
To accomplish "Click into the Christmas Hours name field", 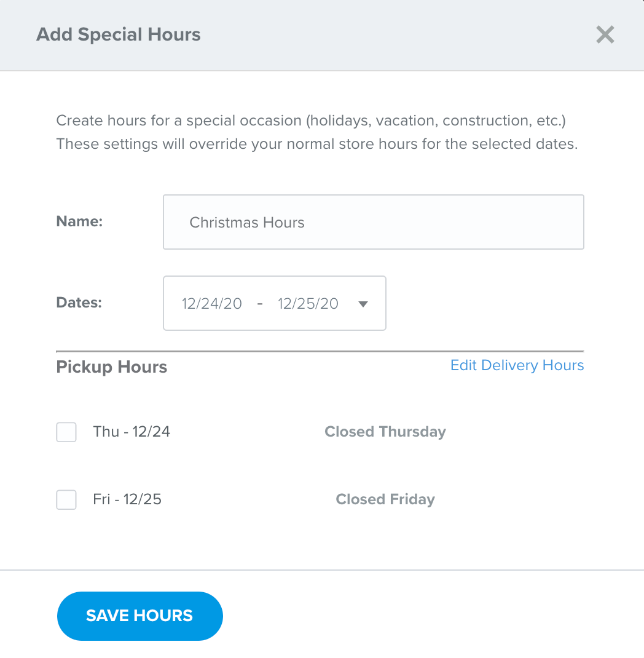I will click(x=373, y=222).
